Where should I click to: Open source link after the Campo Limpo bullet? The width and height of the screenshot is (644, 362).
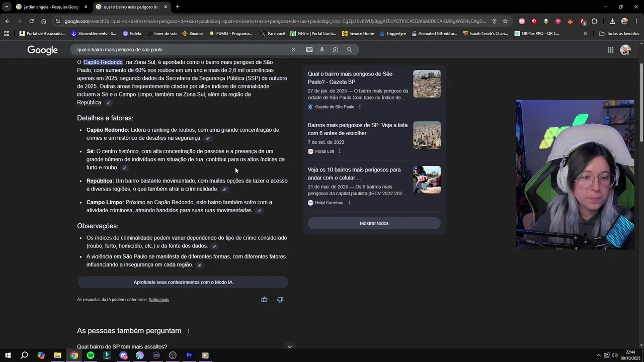tap(259, 211)
